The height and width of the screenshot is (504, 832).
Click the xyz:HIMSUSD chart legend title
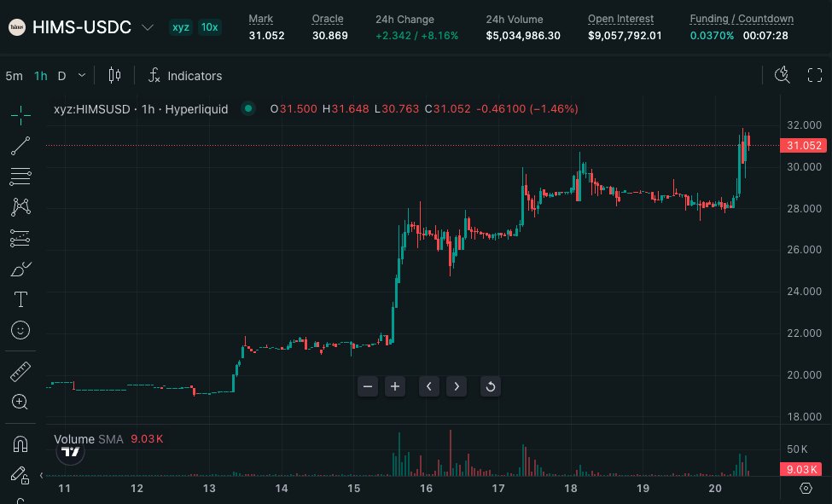[141, 109]
